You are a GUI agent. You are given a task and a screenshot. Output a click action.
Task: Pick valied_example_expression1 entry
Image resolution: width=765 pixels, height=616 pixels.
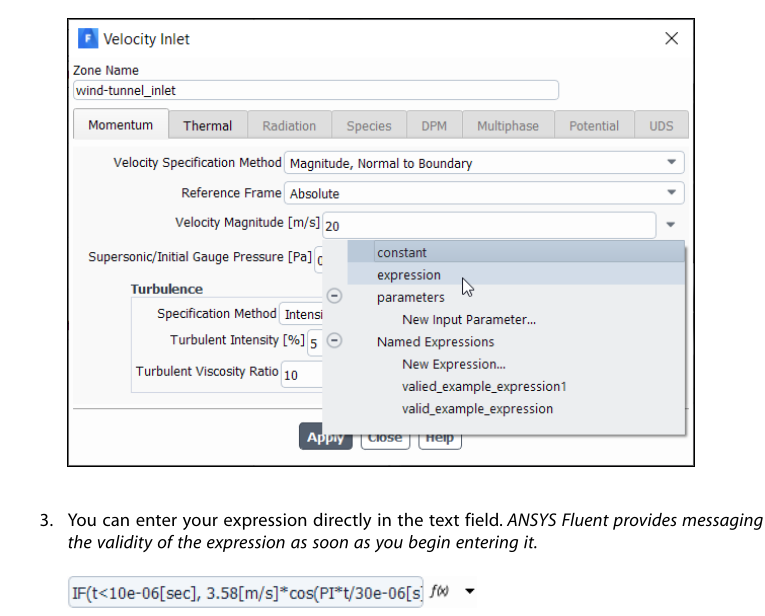(484, 386)
